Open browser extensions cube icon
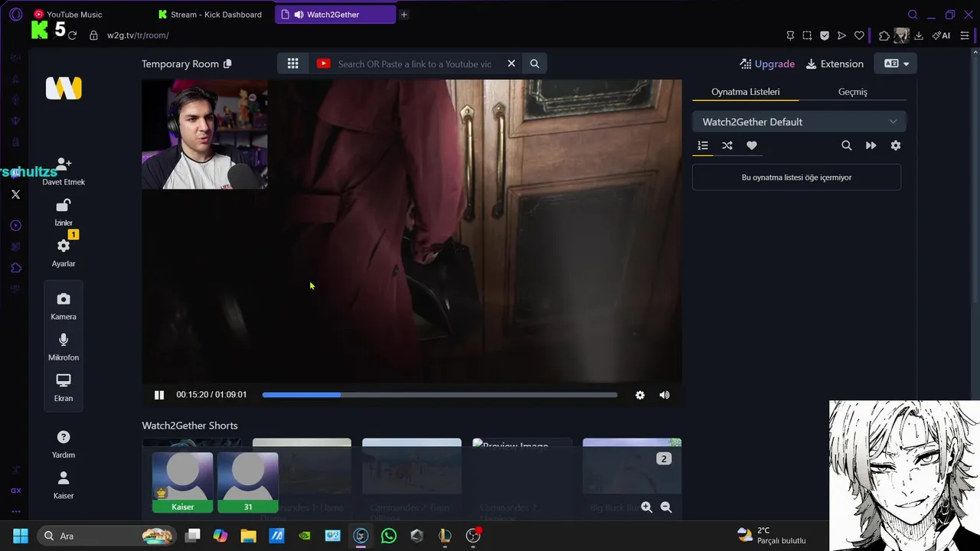This screenshot has width=980, height=551. click(x=884, y=35)
